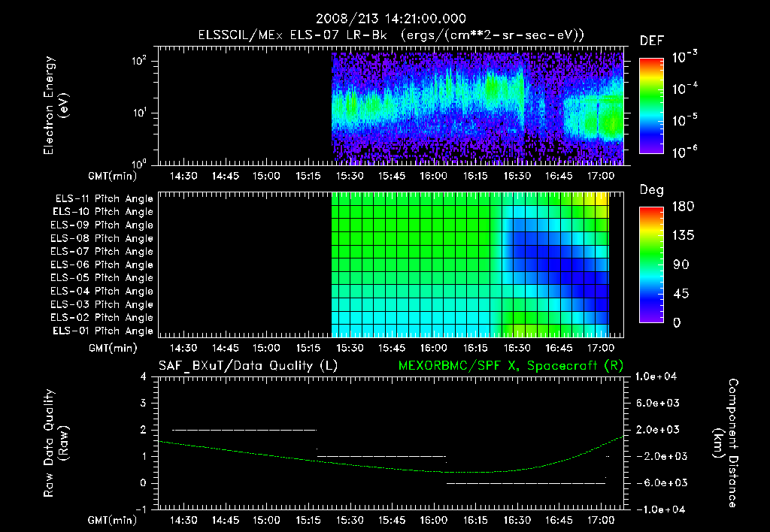Select the ELS-03 Pitch Angle row label

102,305
